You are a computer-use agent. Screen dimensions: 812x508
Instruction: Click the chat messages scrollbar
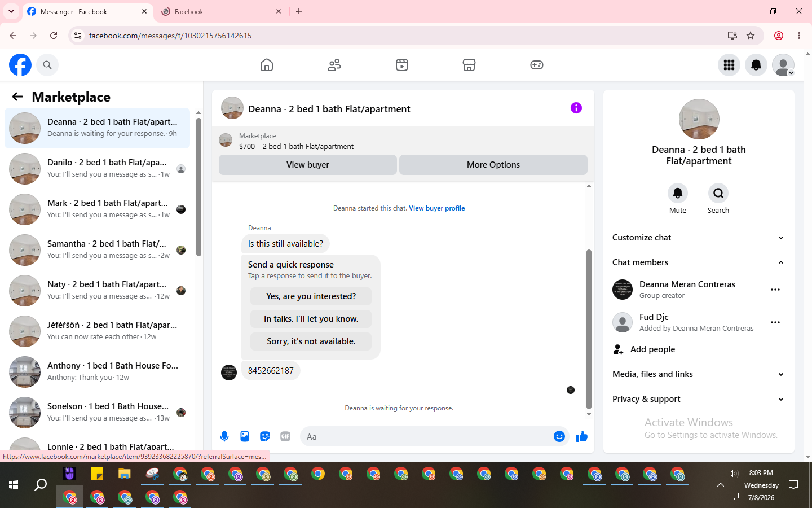pos(589,329)
